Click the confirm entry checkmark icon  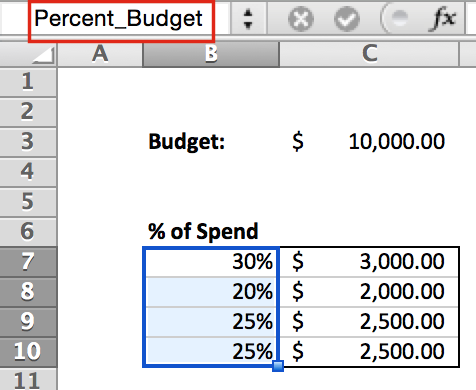pyautogui.click(x=347, y=19)
